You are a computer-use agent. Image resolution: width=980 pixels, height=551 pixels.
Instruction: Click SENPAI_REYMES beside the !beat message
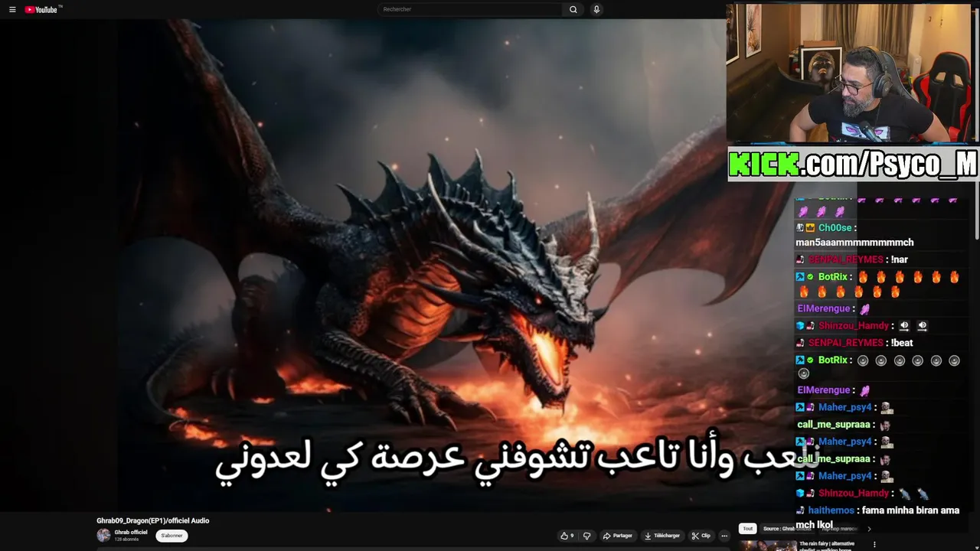(846, 343)
